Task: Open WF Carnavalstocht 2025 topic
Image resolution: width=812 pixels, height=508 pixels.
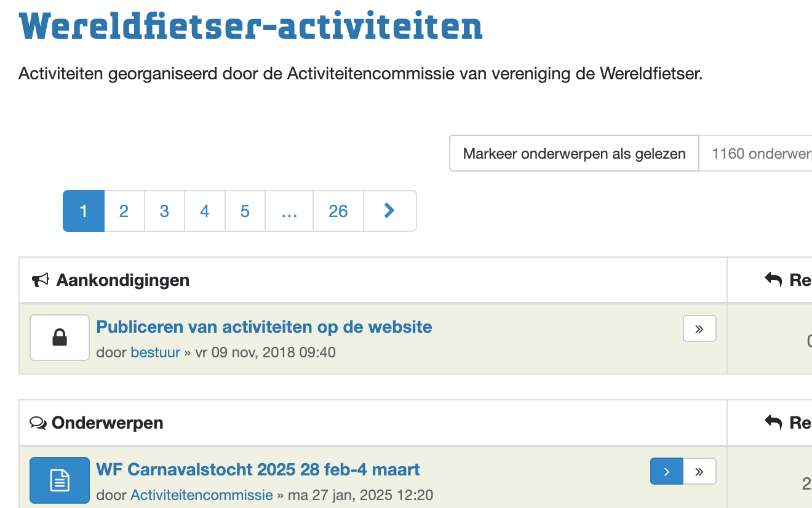Action: tap(258, 469)
